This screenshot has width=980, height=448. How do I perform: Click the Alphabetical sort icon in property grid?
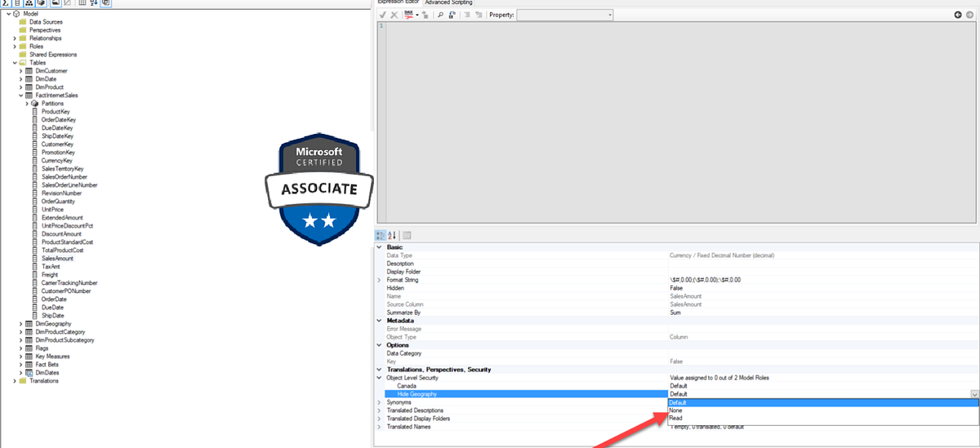click(391, 234)
